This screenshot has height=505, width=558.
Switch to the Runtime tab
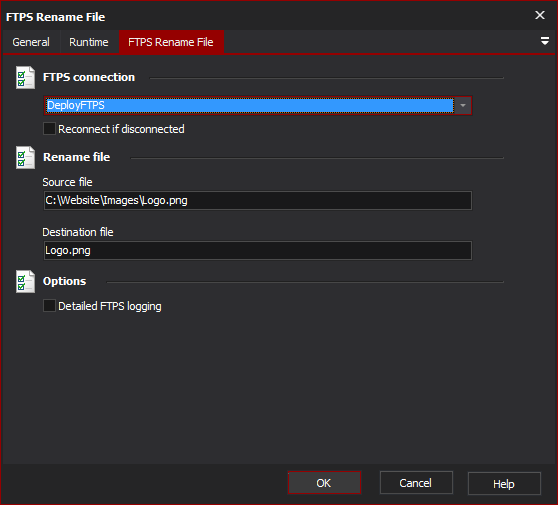[89, 42]
